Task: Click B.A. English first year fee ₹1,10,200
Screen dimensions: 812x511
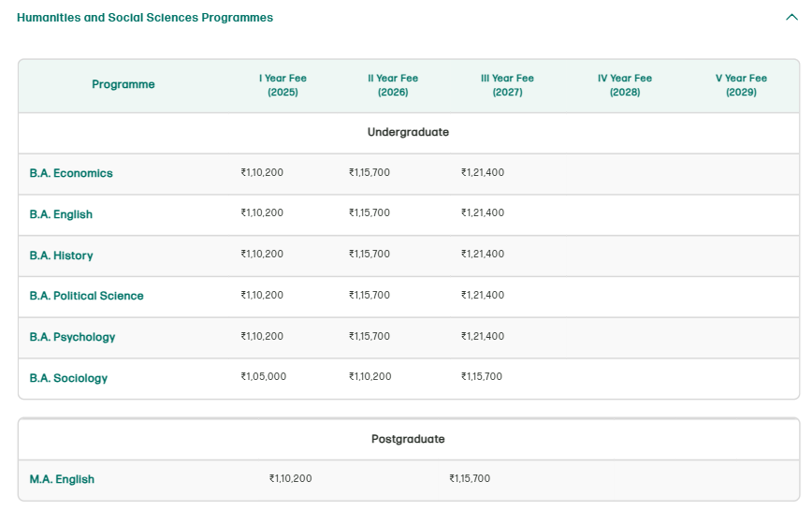Action: 262,212
